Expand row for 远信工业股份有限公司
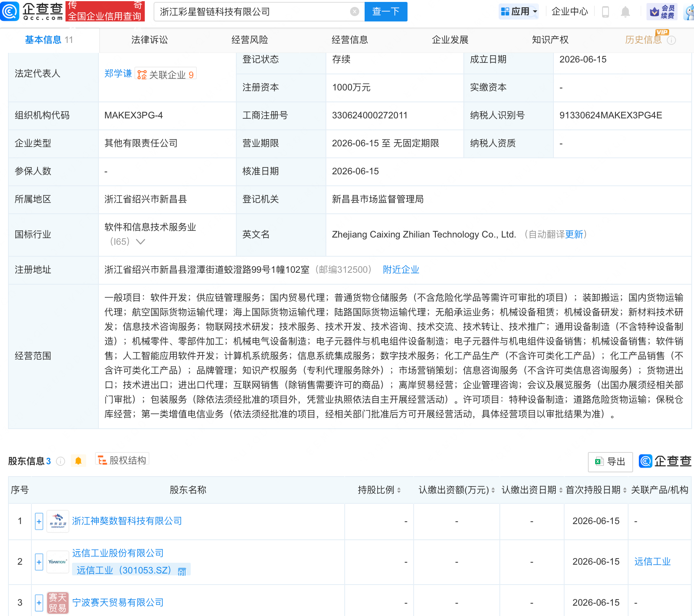This screenshot has height=616, width=694. tap(39, 562)
